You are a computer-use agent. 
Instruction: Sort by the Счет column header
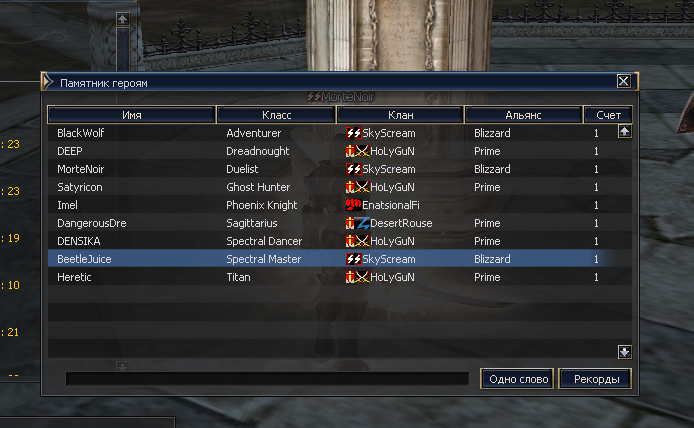tap(608, 115)
